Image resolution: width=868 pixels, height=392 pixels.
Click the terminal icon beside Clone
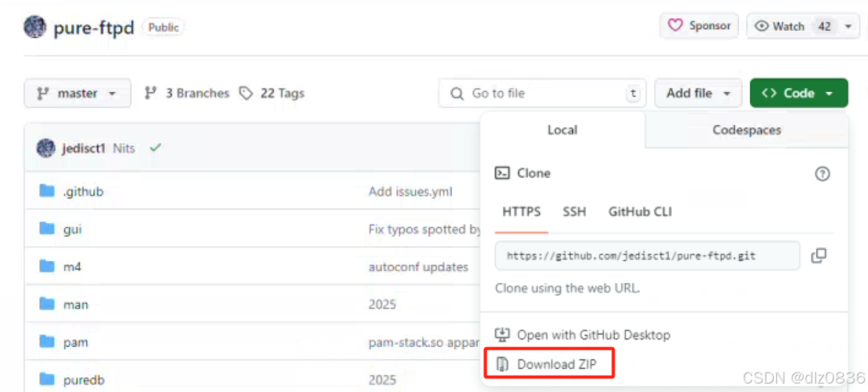point(502,173)
